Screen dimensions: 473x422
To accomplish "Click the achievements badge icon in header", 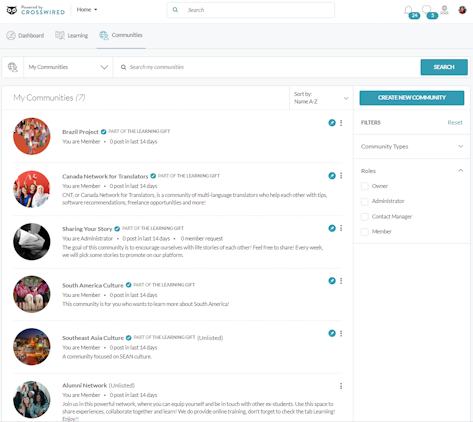I will [444, 10].
